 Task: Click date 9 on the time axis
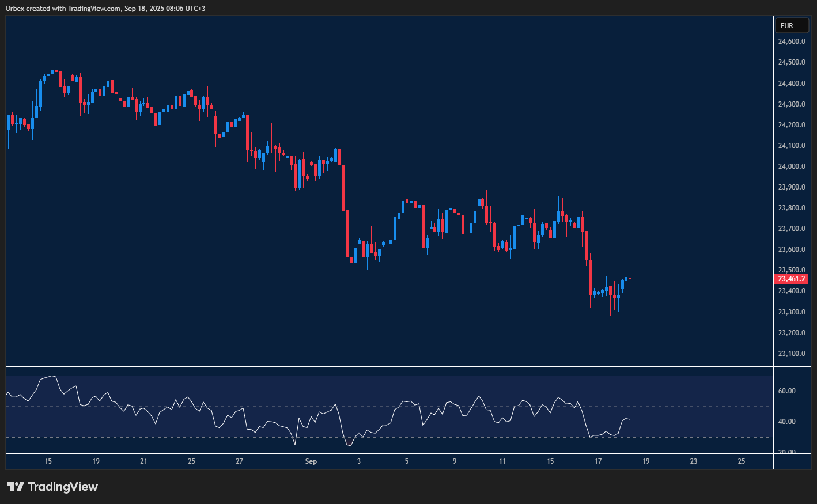[x=455, y=461]
